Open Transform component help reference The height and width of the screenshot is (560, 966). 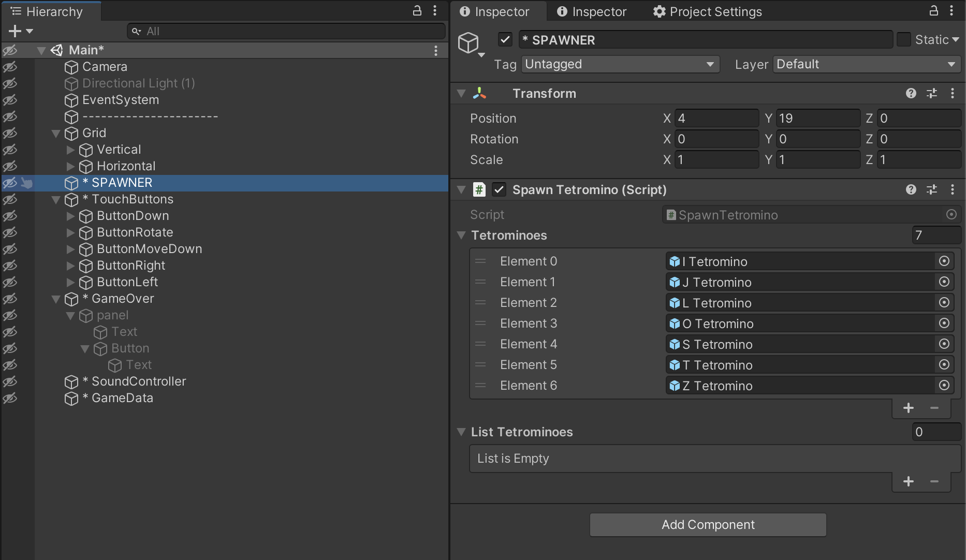(911, 93)
